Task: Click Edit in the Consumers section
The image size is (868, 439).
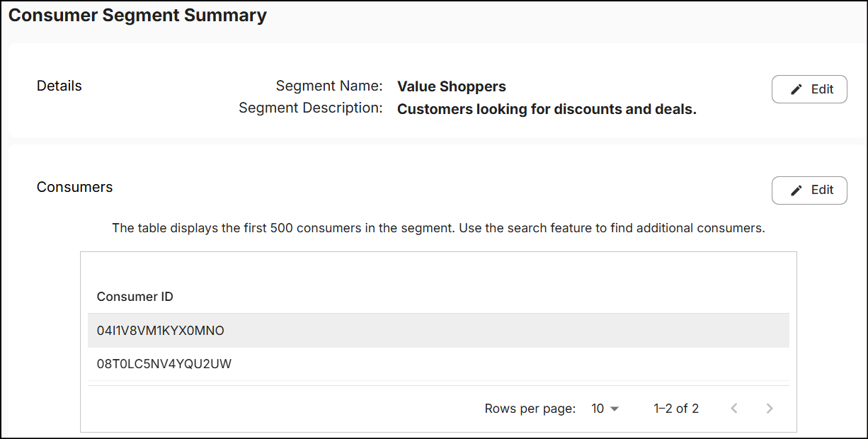Action: 809,190
